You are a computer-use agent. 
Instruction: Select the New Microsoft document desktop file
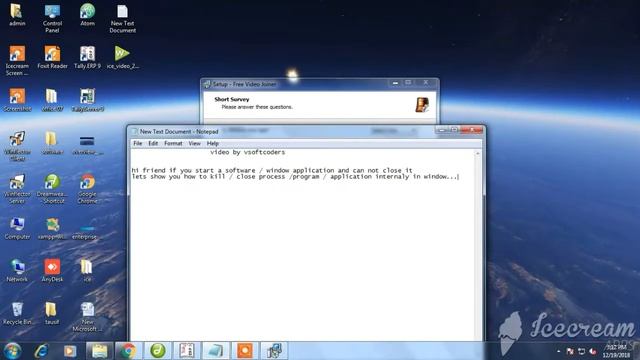(x=87, y=316)
